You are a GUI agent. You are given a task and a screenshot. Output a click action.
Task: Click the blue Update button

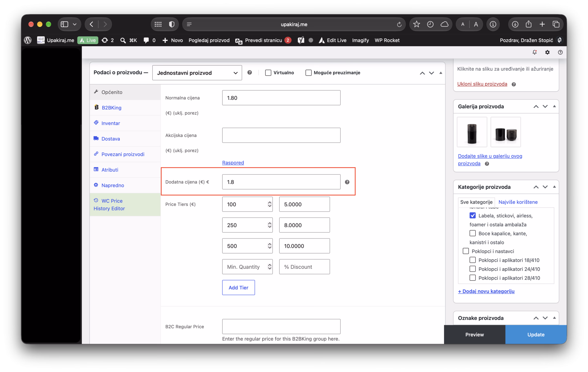[536, 335]
